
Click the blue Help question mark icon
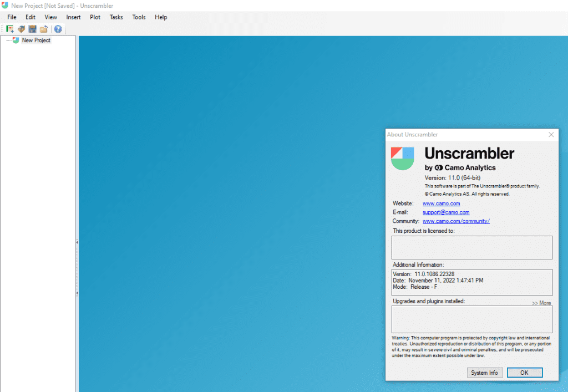58,29
